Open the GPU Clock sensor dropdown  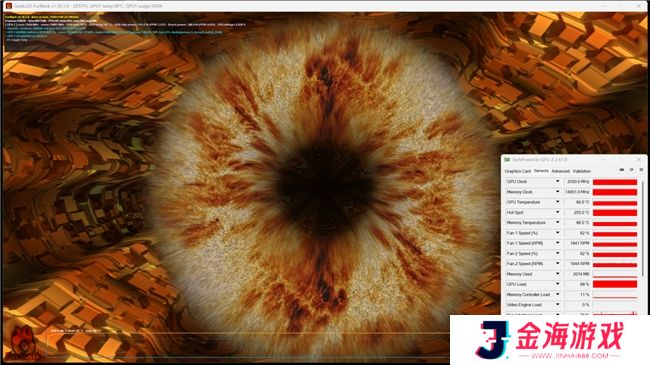tap(557, 182)
